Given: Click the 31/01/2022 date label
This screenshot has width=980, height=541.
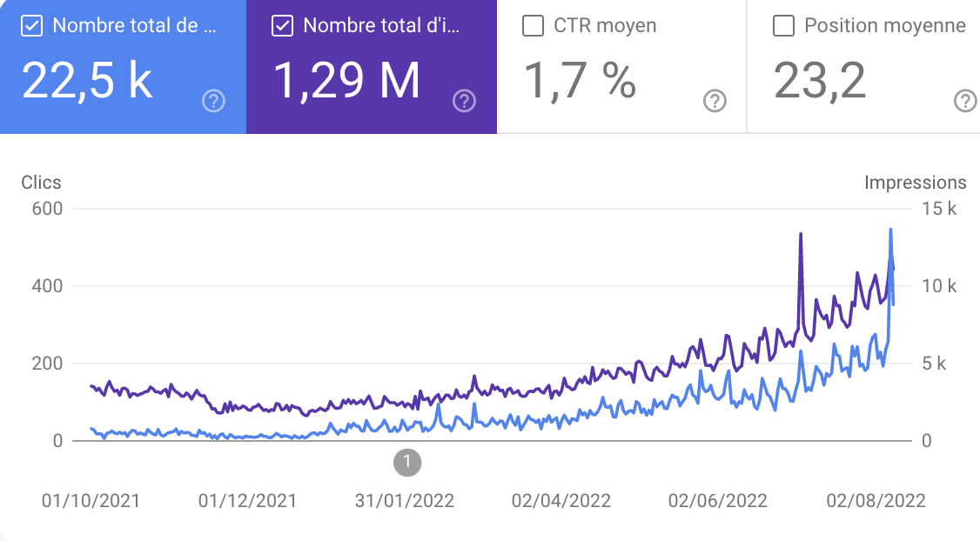Looking at the screenshot, I should 405,501.
